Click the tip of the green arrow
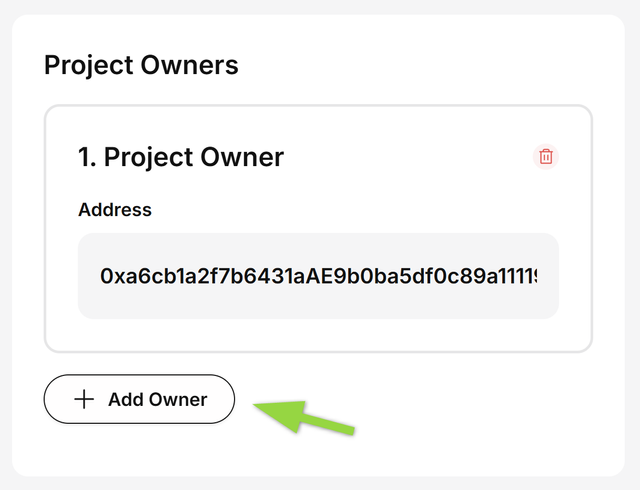The height and width of the screenshot is (490, 640). [x=257, y=405]
